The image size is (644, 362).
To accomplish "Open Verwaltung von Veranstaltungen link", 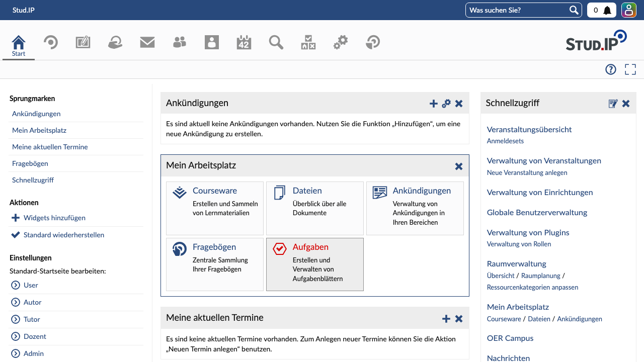I will click(544, 160).
